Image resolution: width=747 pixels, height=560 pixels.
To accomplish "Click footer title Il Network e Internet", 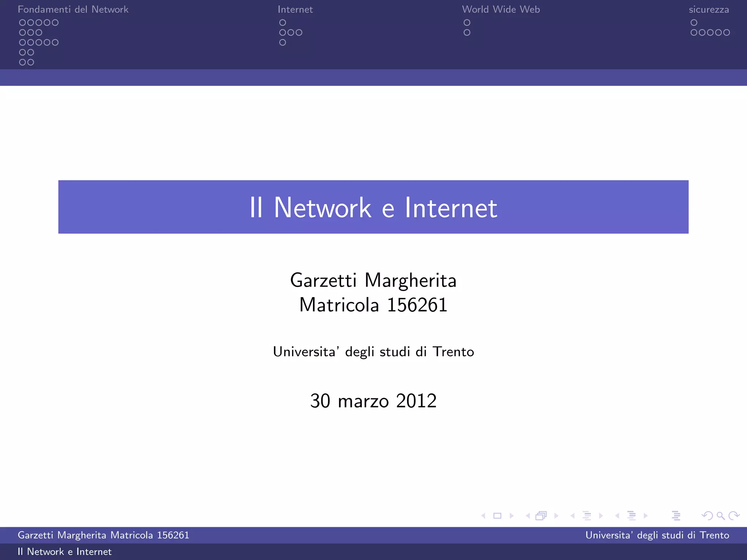I will coord(65,552).
